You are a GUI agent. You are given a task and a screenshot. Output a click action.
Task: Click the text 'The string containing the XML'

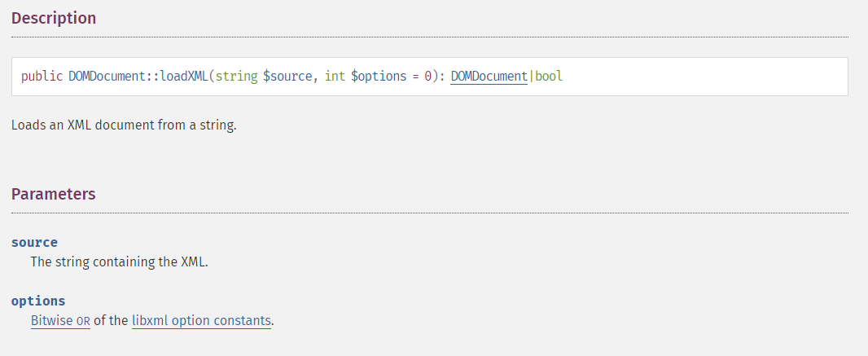(119, 262)
